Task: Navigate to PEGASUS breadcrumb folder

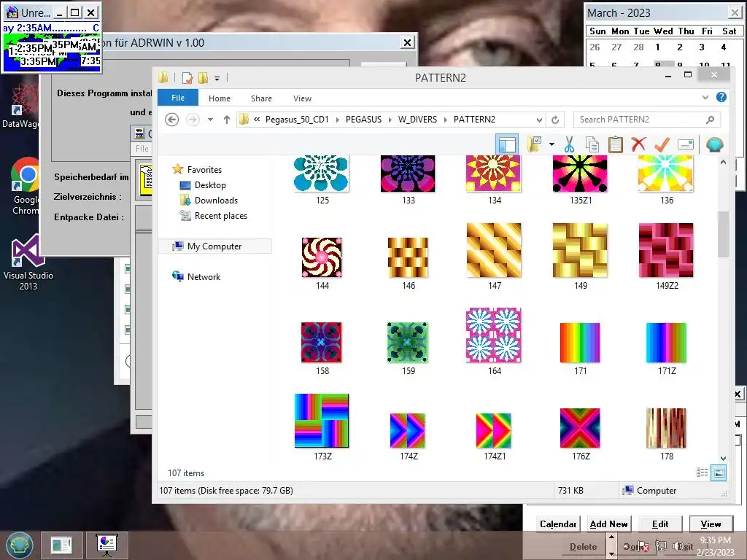Action: pyautogui.click(x=363, y=120)
